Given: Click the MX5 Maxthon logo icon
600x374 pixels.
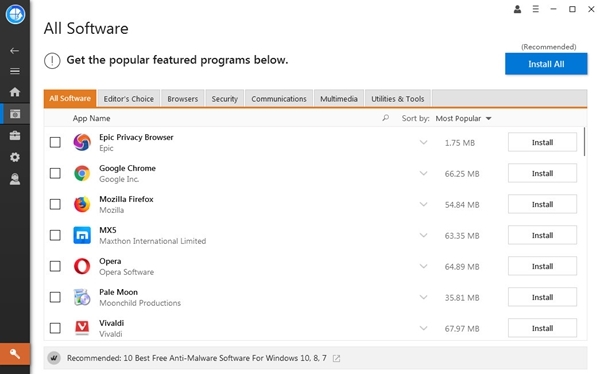Looking at the screenshot, I should coord(82,235).
